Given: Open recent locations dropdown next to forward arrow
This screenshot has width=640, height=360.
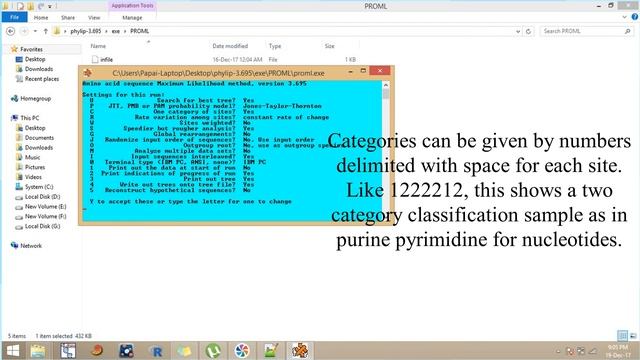Looking at the screenshot, I should 36,31.
